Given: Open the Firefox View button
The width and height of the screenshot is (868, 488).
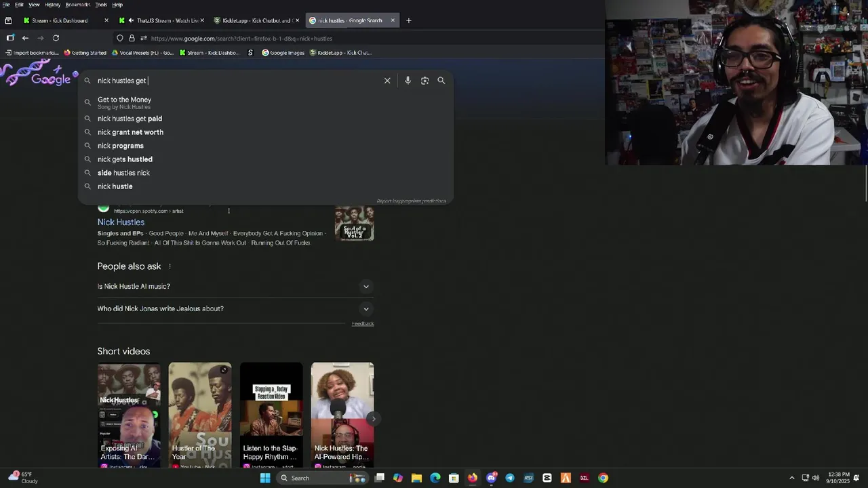Looking at the screenshot, I should [8, 20].
